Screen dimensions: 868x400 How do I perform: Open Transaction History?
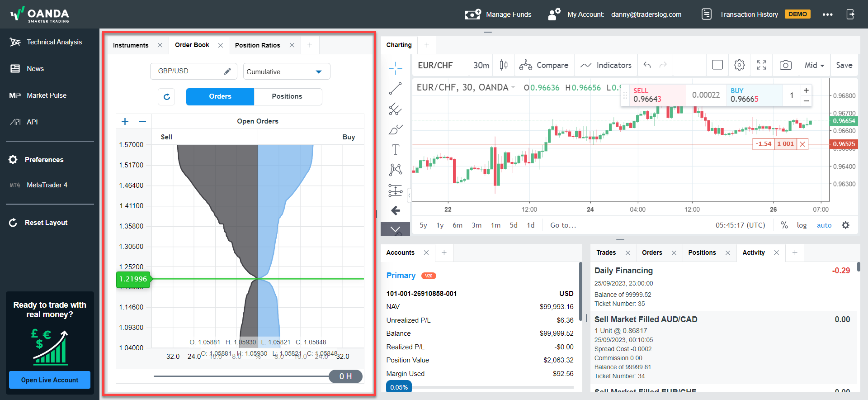[x=749, y=14]
